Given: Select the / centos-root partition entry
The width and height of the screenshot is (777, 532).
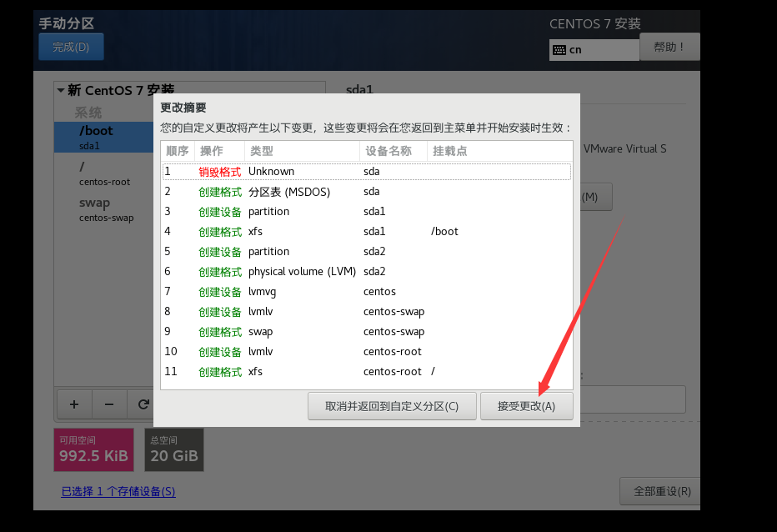Looking at the screenshot, I should 104,173.
